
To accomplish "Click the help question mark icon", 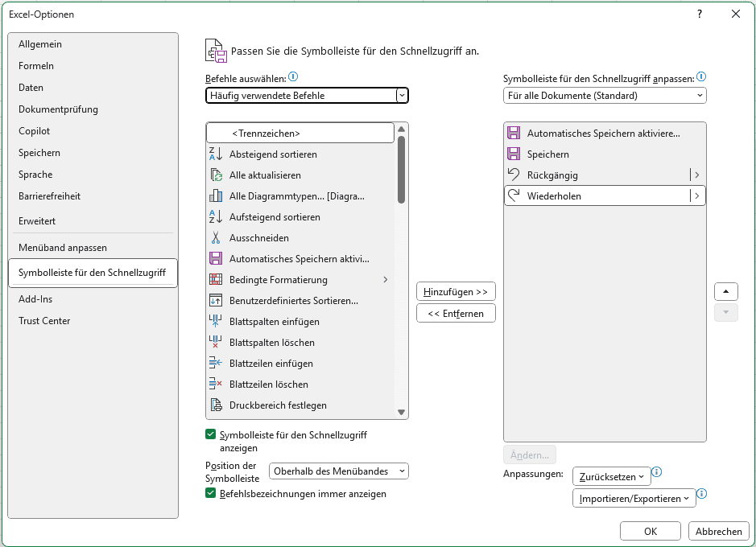I will 700,14.
